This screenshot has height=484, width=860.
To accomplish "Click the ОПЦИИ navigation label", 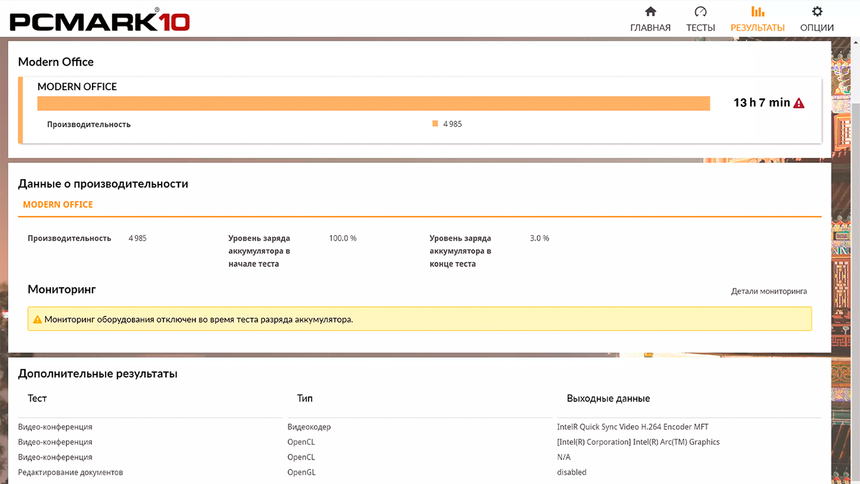I will [x=817, y=27].
